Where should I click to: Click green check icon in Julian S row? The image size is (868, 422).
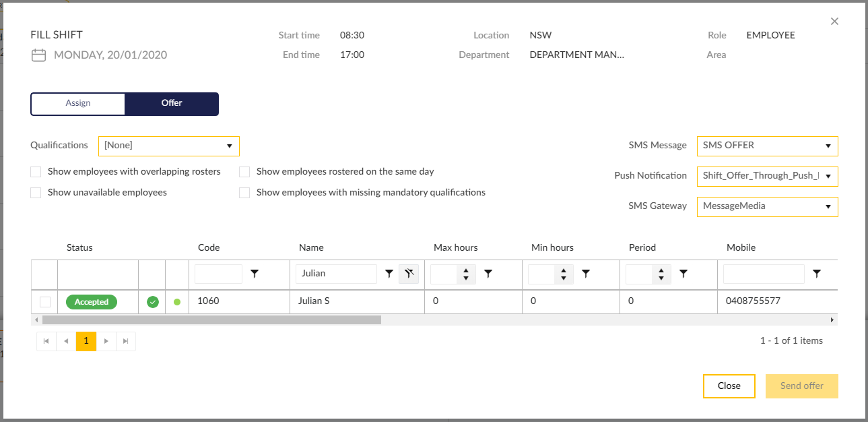(153, 302)
